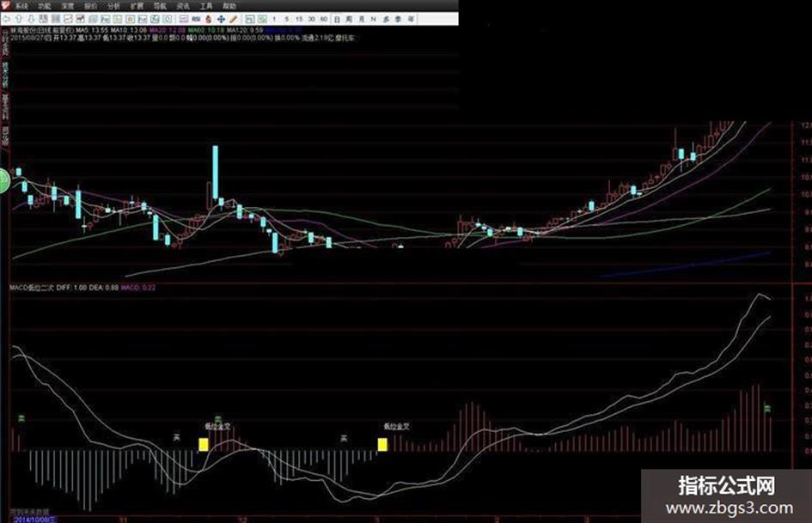The height and width of the screenshot is (523, 812).
Task: Select the 月 monthly period button
Action: [362, 19]
